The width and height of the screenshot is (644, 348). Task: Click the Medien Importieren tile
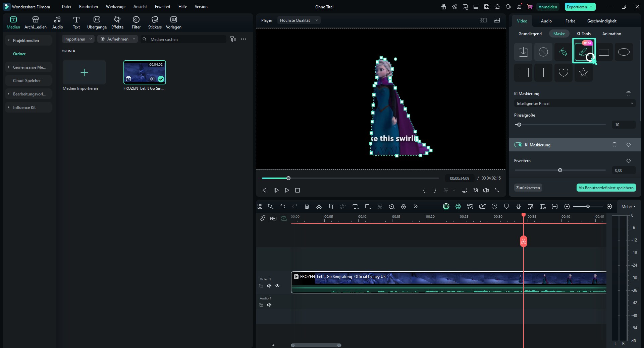pyautogui.click(x=84, y=73)
